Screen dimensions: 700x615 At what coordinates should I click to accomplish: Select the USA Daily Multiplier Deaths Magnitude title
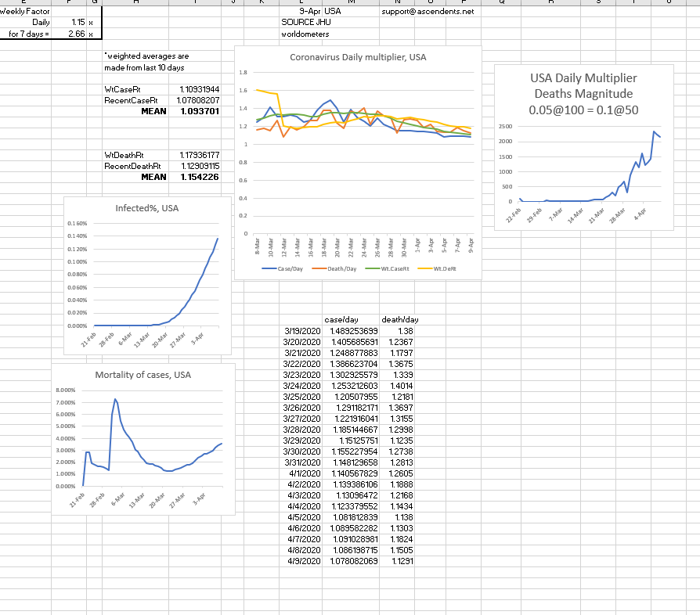tap(583, 92)
